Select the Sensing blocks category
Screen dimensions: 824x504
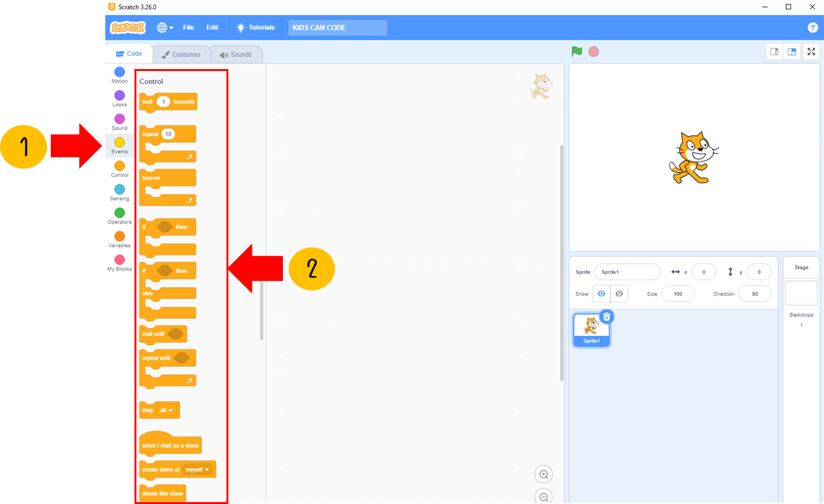tap(119, 193)
